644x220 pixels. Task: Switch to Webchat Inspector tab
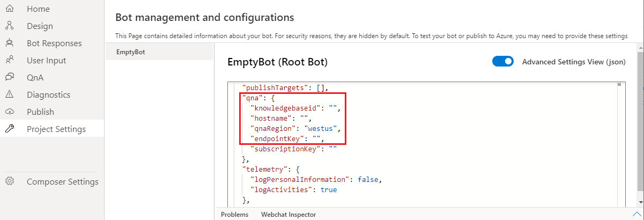point(288,215)
